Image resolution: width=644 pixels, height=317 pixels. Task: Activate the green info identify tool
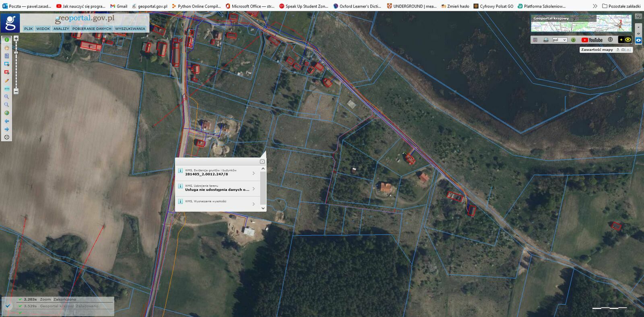click(x=6, y=39)
